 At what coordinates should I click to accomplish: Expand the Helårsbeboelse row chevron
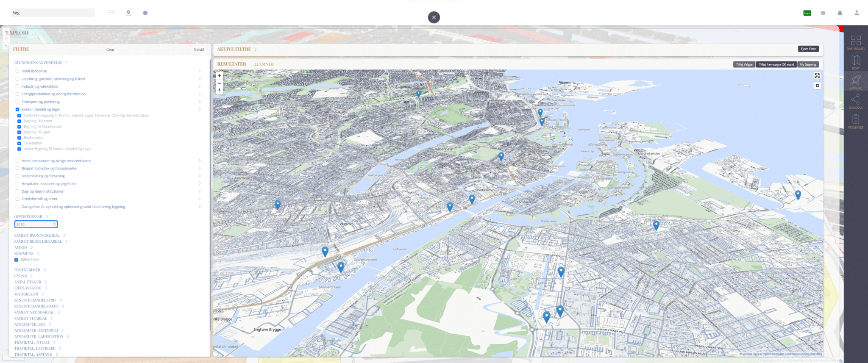tap(200, 71)
